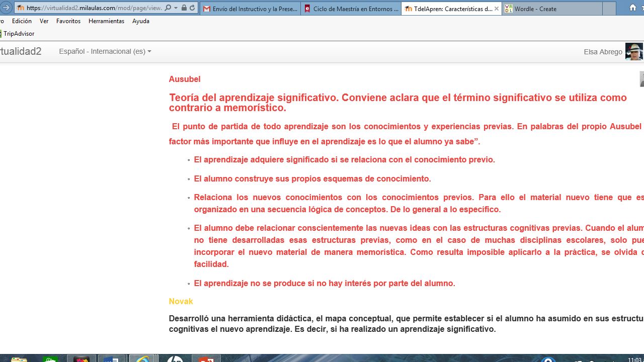Close the TdelApren tab

point(497,9)
